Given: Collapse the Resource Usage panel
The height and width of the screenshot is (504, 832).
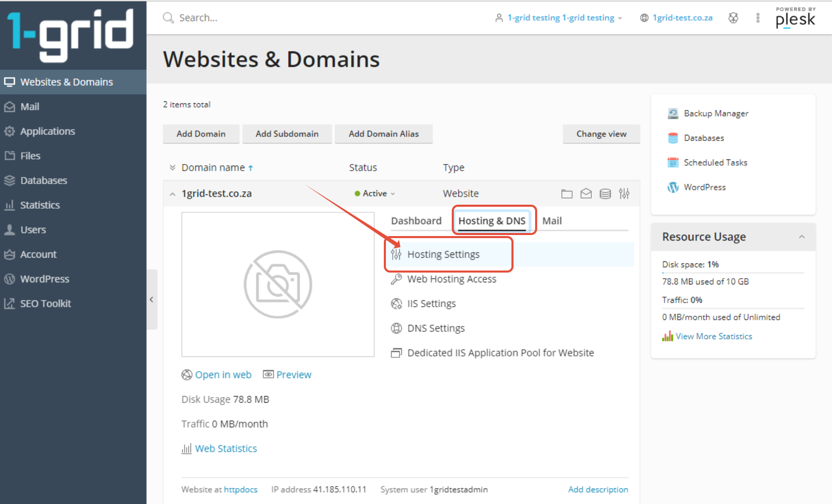Looking at the screenshot, I should (802, 237).
